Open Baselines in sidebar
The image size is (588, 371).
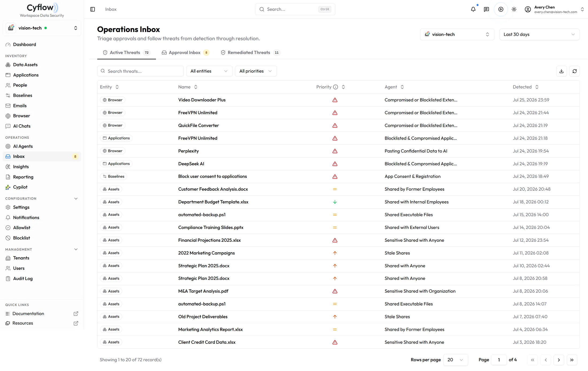22,95
